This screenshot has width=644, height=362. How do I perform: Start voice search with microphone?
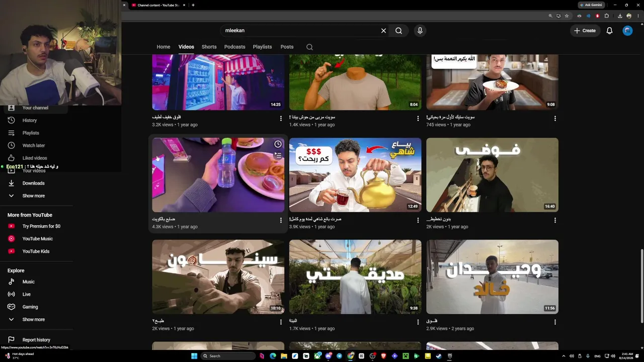pos(420,31)
